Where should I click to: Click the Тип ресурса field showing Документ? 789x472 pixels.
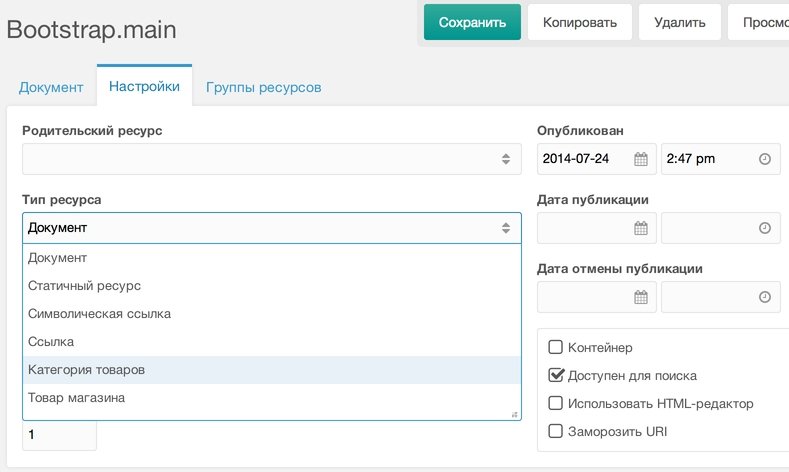[272, 228]
